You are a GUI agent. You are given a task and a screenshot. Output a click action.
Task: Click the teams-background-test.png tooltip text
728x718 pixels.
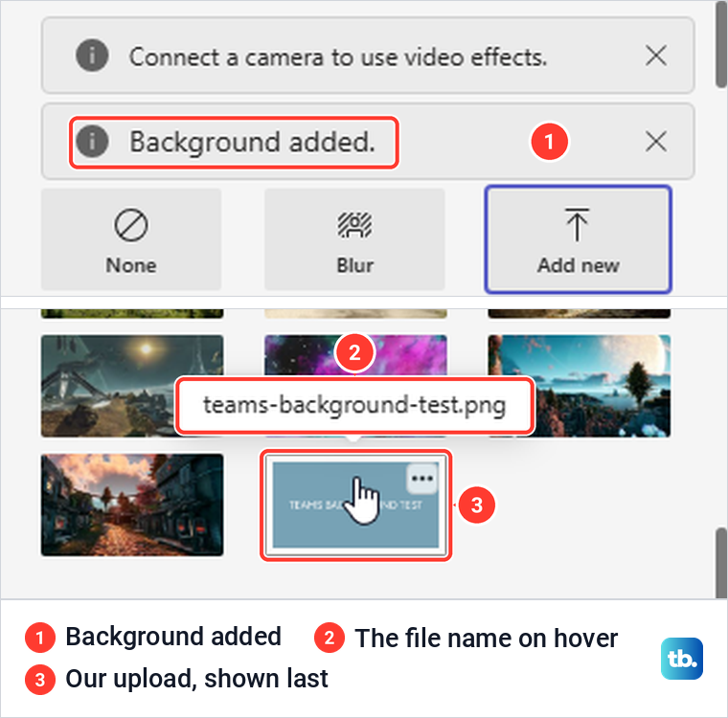click(354, 405)
